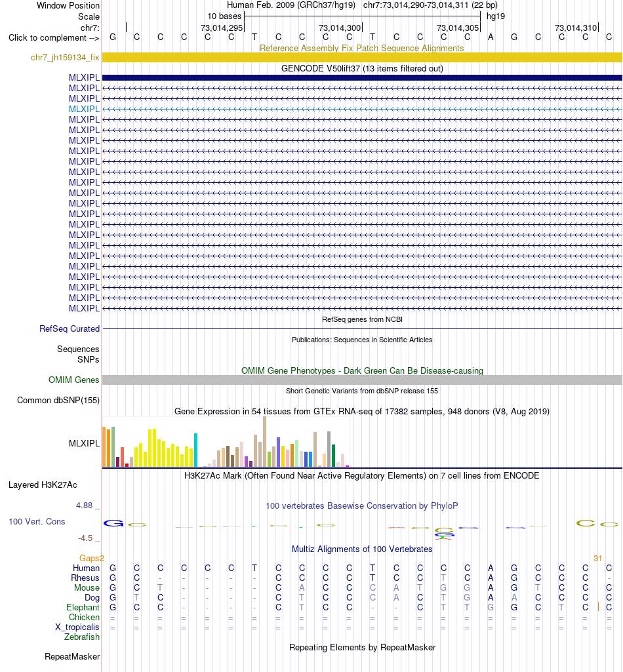The height and width of the screenshot is (672, 623).
Task: Open the chr7_jh159134_fix track label
Action: click(x=65, y=58)
